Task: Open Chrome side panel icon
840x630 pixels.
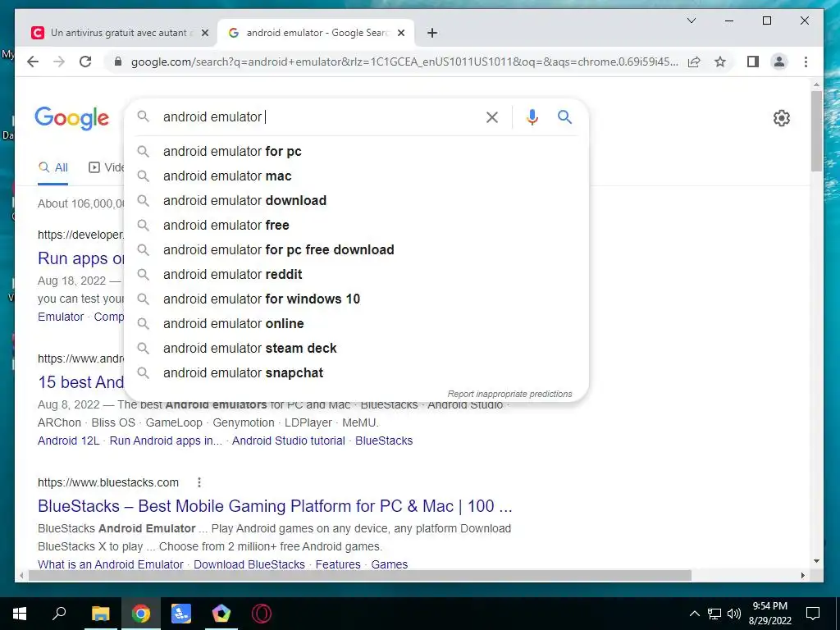Action: pos(753,62)
